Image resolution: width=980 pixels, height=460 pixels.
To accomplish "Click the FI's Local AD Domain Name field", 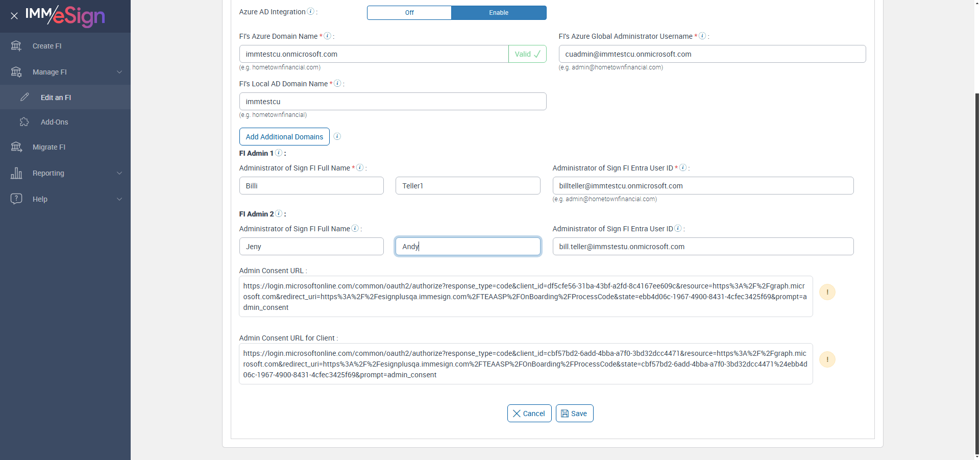I will click(393, 102).
